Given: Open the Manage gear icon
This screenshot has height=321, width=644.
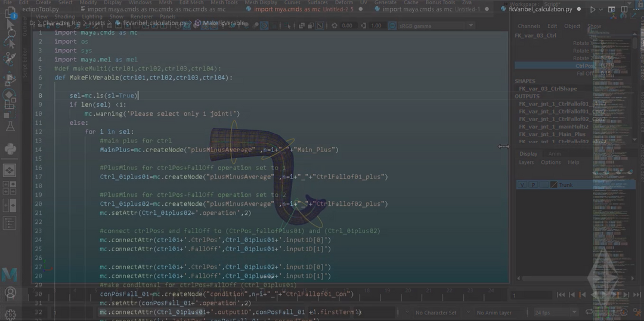Looking at the screenshot, I should tap(10, 313).
